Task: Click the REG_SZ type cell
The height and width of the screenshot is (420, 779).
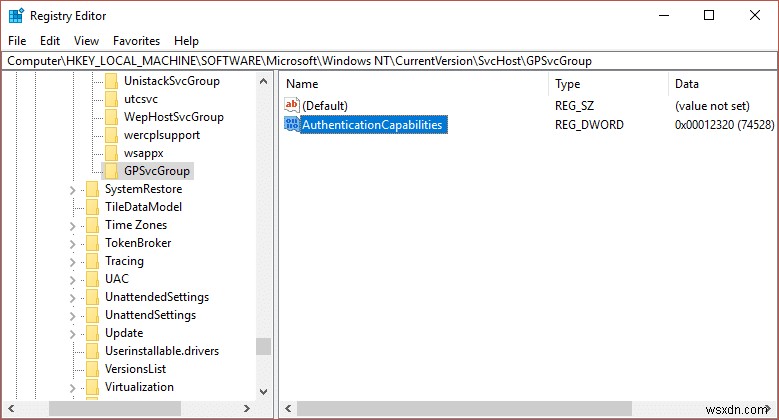Action: pyautogui.click(x=574, y=106)
